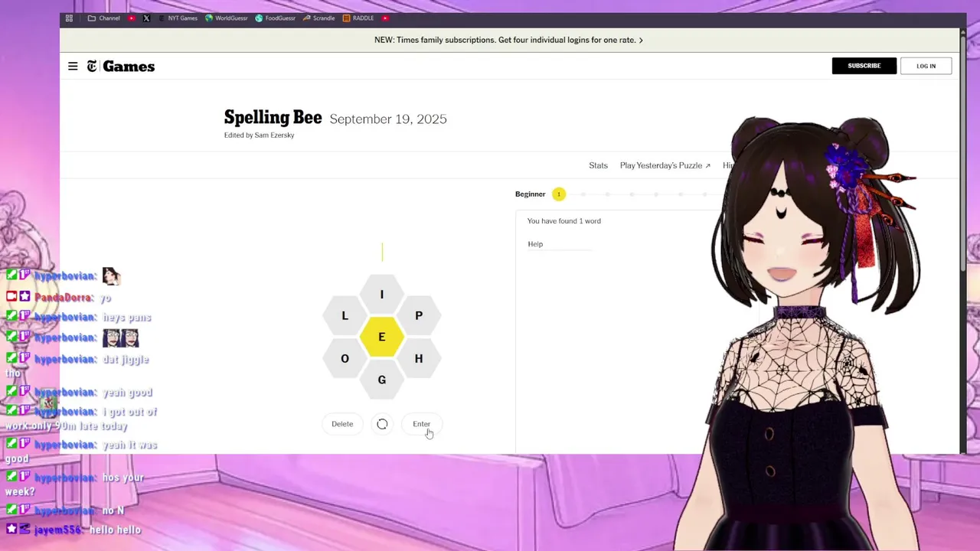Click the Spelling Bee title
Image resolution: width=980 pixels, height=551 pixels.
pyautogui.click(x=273, y=118)
